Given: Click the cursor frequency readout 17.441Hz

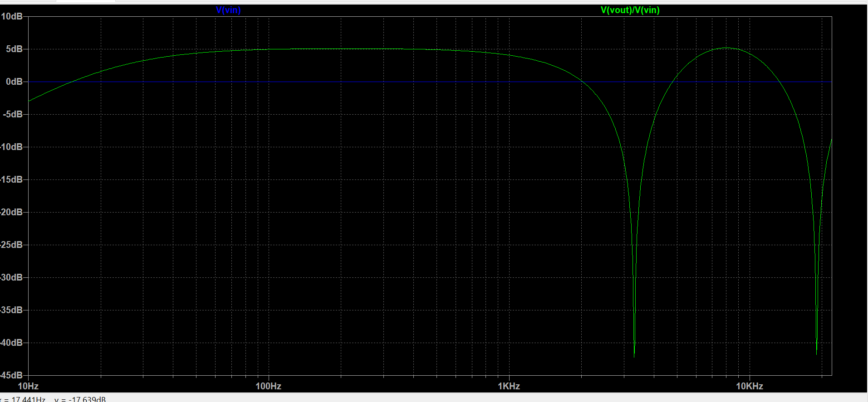Looking at the screenshot, I should 28,399.
